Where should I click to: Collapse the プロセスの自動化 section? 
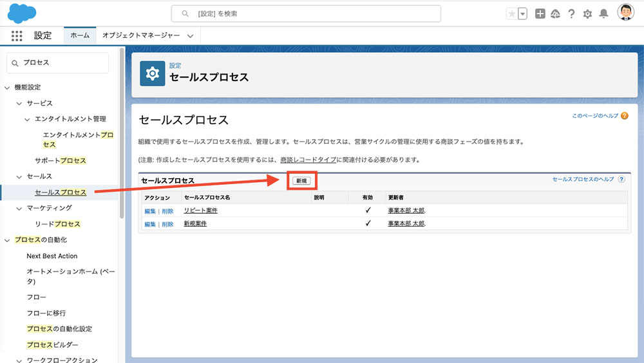click(x=7, y=240)
